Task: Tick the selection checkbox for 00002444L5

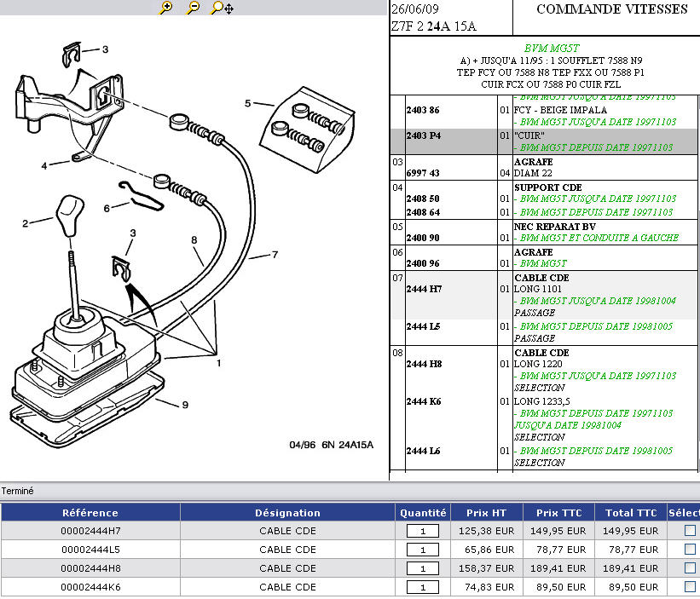Action: (x=690, y=550)
